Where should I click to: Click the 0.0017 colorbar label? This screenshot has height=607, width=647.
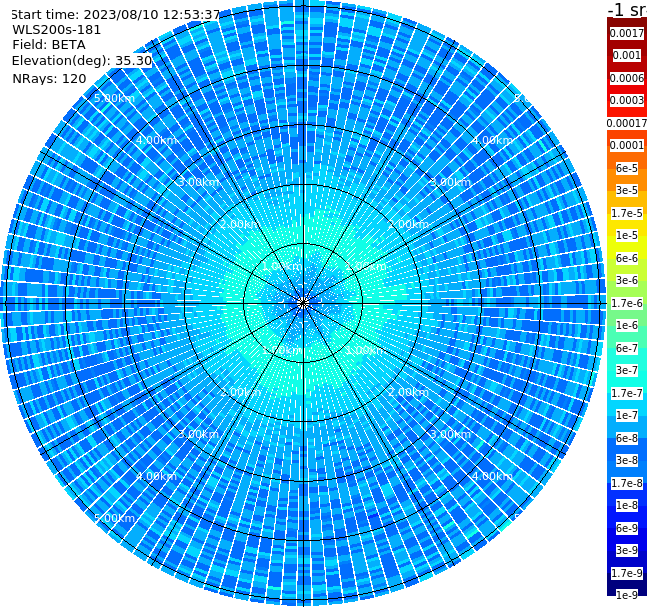coord(627,33)
